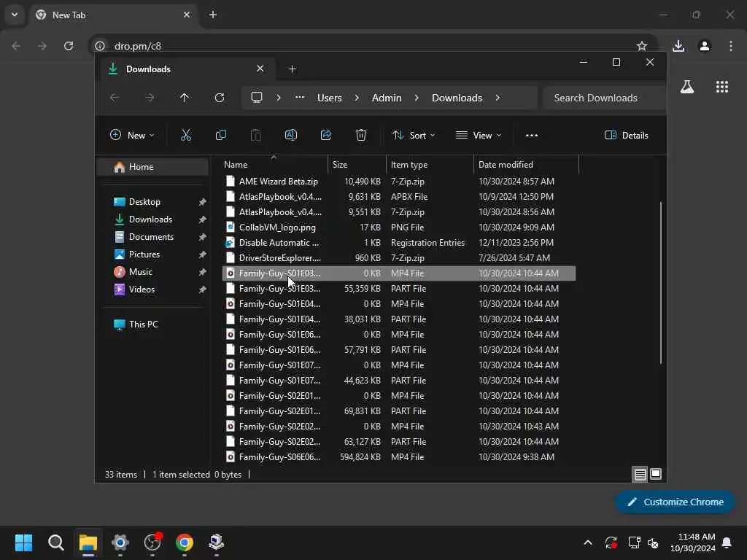
Task: Go up one folder with the Up arrow
Action: tap(185, 98)
